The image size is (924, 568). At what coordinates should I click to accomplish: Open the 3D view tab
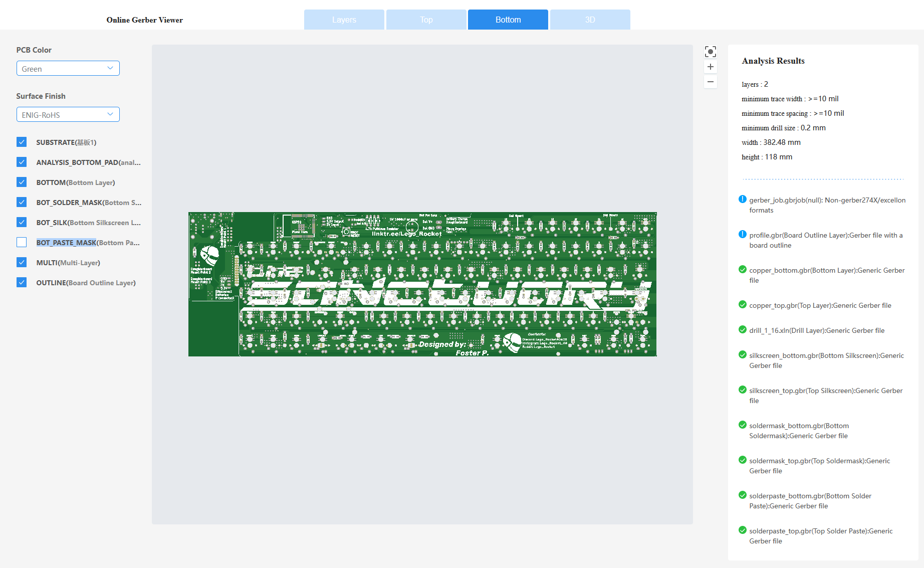tap(590, 20)
